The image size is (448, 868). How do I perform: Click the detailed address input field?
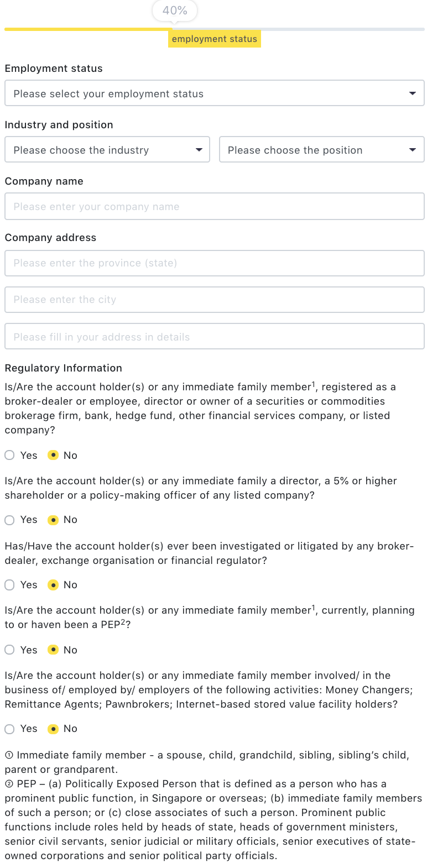tap(214, 337)
